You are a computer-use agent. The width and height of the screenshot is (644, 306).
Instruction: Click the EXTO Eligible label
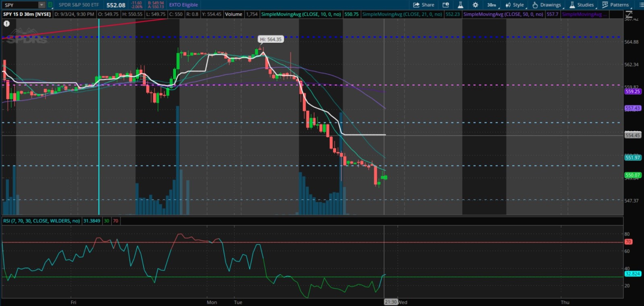(x=184, y=5)
